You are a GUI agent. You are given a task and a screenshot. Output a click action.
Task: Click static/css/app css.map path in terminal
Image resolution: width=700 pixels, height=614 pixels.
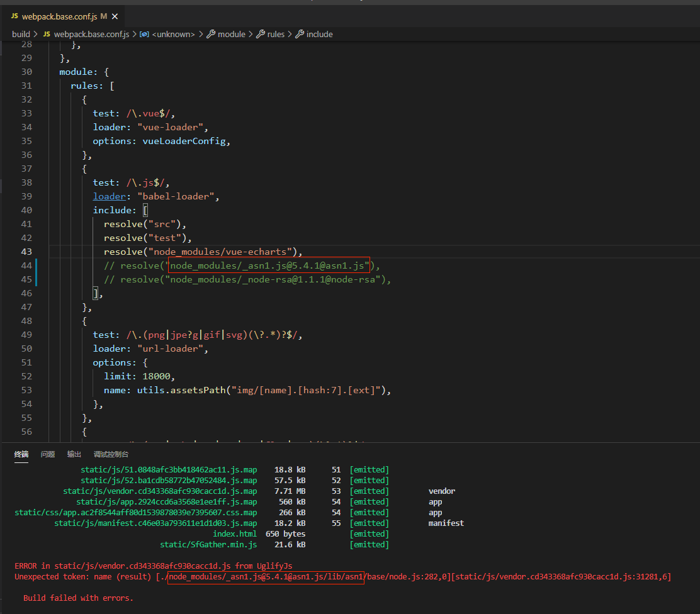click(x=136, y=513)
